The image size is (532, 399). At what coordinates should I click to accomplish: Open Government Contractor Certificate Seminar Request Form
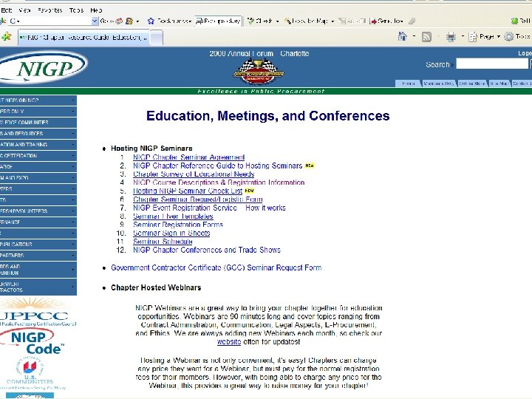pyautogui.click(x=216, y=267)
